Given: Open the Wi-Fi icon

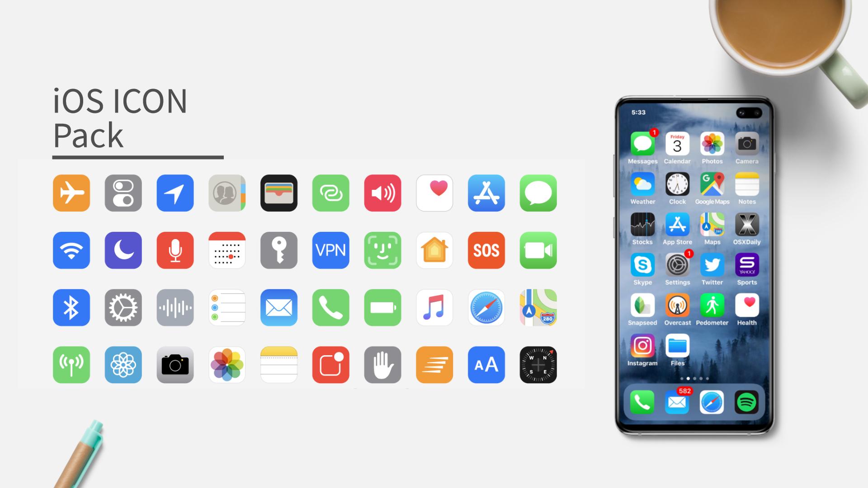Looking at the screenshot, I should 71,250.
